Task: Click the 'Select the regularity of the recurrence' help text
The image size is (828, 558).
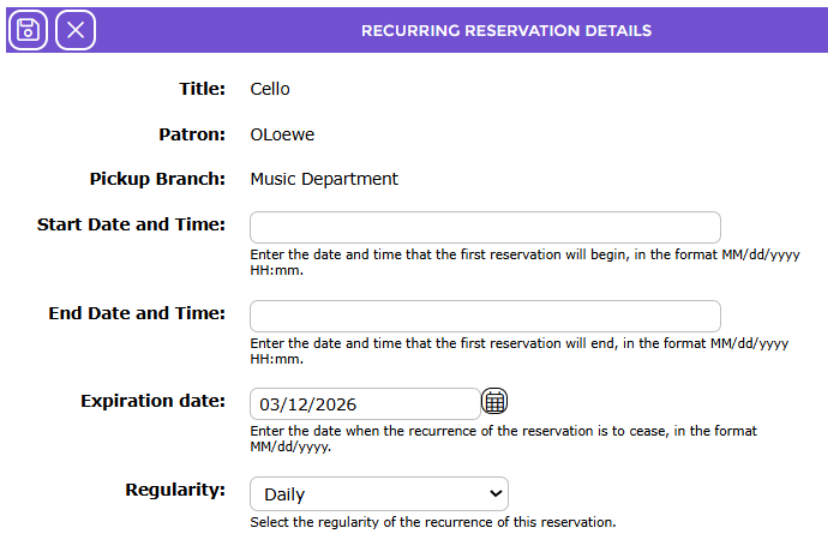Action: tap(433, 522)
